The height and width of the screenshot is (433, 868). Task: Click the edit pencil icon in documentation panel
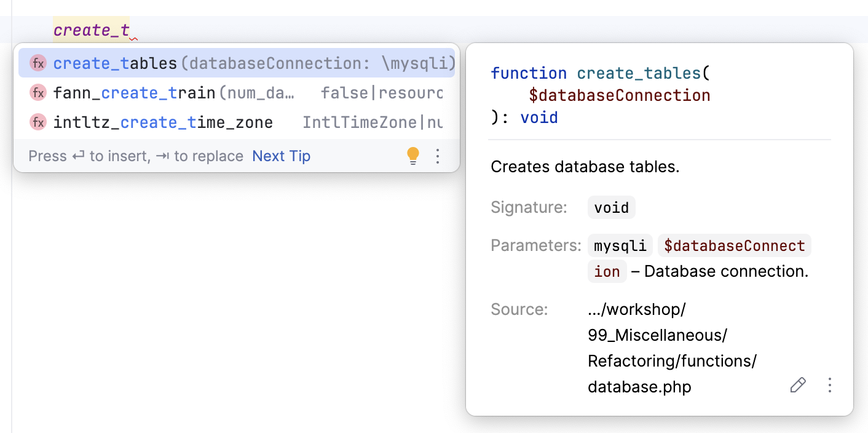pos(797,384)
